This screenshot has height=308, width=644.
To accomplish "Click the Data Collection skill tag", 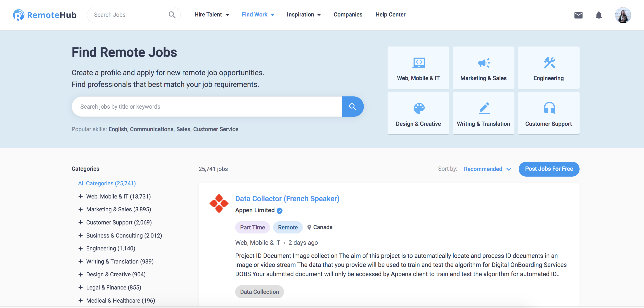I will (259, 292).
